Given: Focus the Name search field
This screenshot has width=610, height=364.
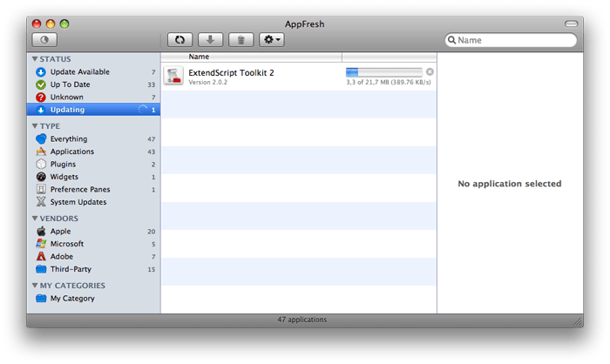Looking at the screenshot, I should (x=511, y=40).
